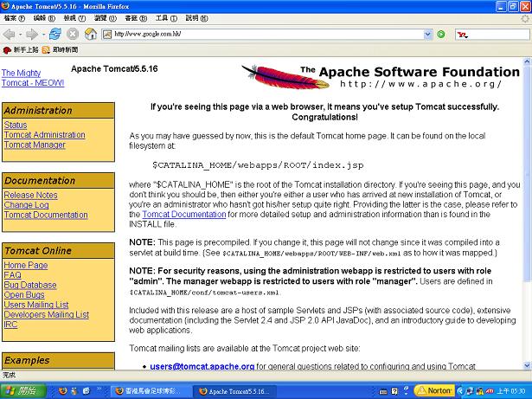Open the FAQ link

click(x=12, y=275)
